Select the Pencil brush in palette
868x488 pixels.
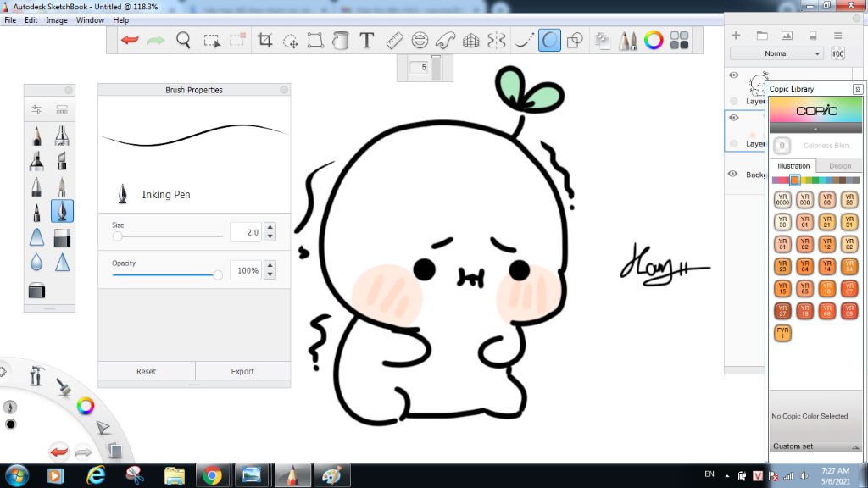click(36, 136)
